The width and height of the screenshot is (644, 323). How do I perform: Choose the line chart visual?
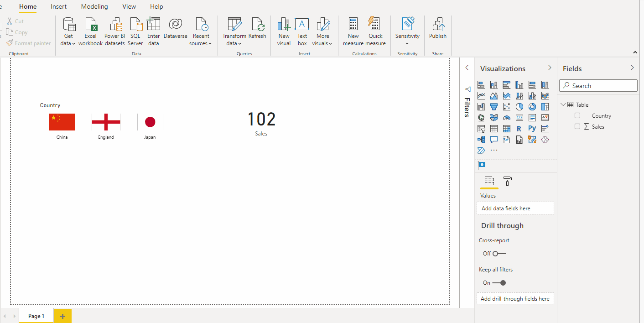481,96
